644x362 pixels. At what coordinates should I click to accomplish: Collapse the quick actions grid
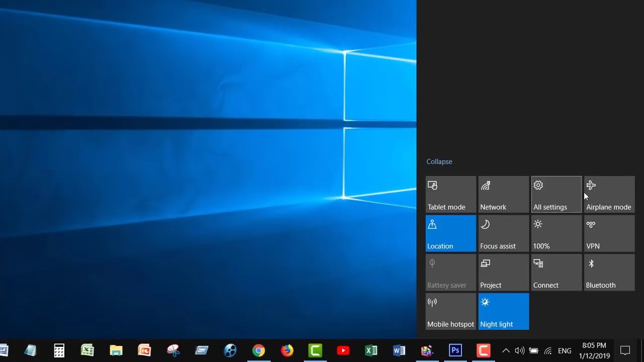pos(439,161)
